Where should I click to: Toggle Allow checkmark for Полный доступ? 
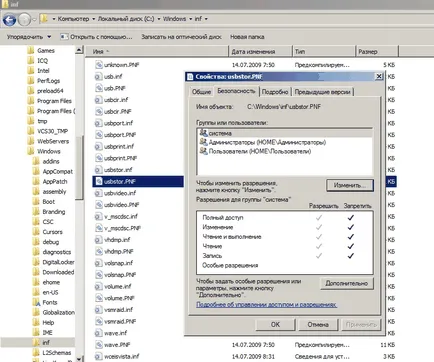(319, 218)
